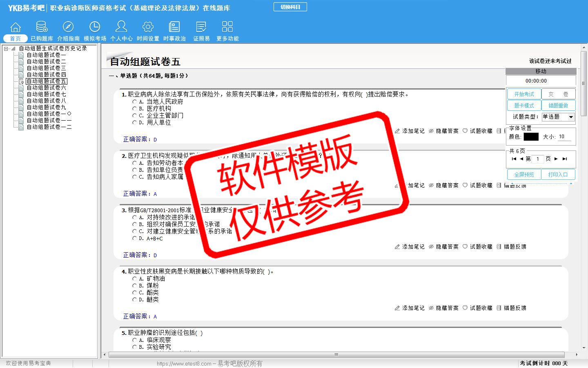588x368 pixels.
Task: Open the 个人中心 user profile icon
Action: [x=121, y=27]
